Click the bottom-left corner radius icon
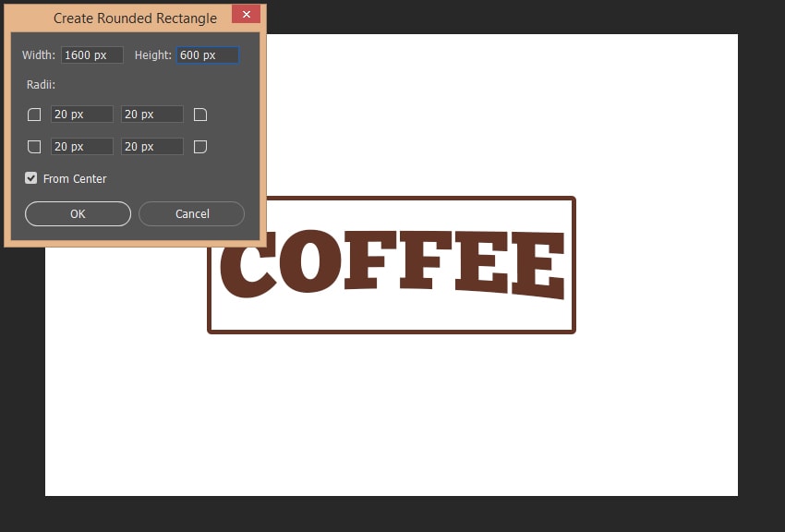785x532 pixels. 34,147
